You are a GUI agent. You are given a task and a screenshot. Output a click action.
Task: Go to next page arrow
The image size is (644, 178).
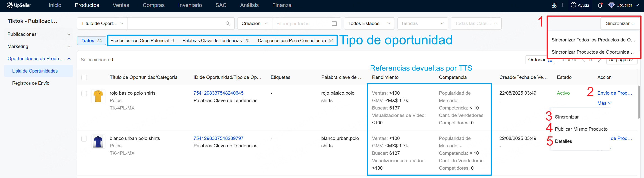point(600,60)
